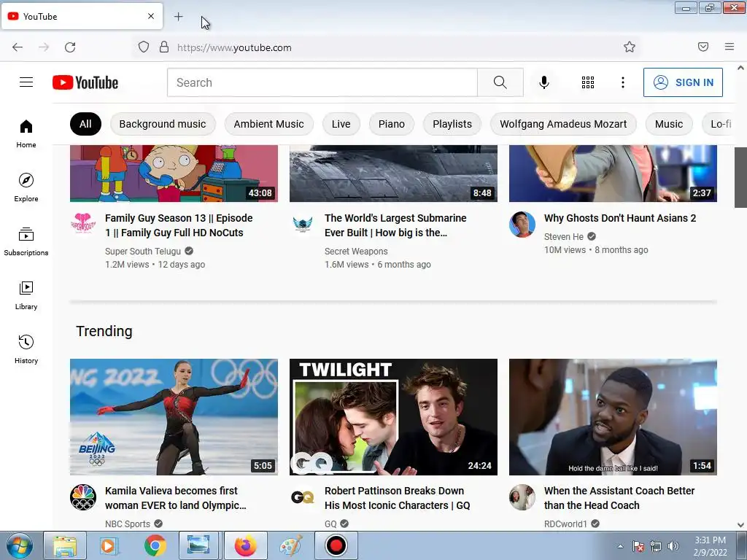
Task: Open Google Chrome from the taskbar
Action: [x=155, y=545]
